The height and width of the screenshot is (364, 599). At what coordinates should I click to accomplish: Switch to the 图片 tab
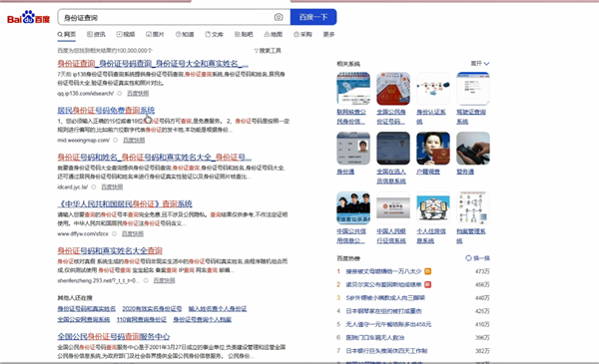click(155, 34)
